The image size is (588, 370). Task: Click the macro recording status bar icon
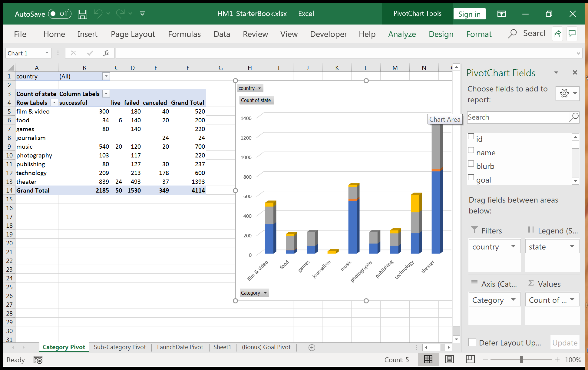38,360
